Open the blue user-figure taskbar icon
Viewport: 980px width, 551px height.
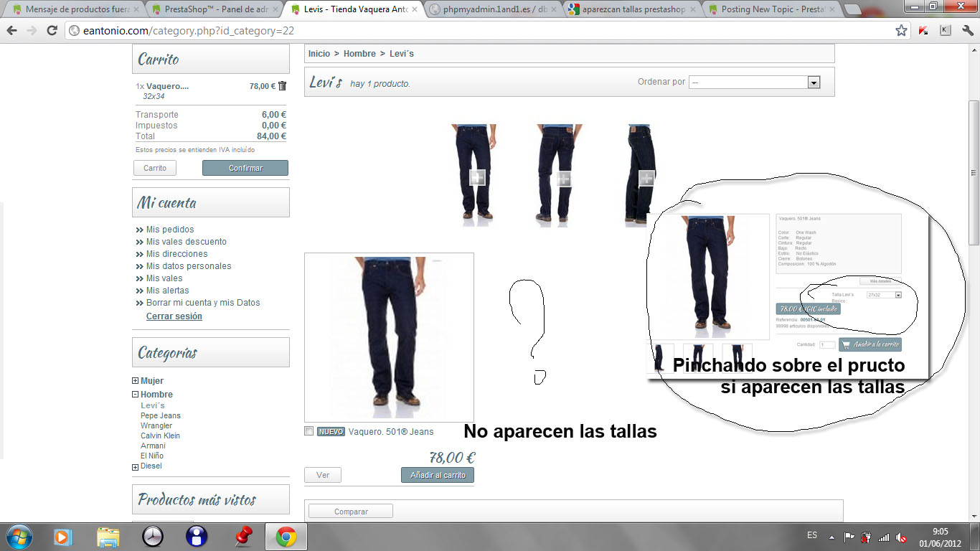(197, 537)
